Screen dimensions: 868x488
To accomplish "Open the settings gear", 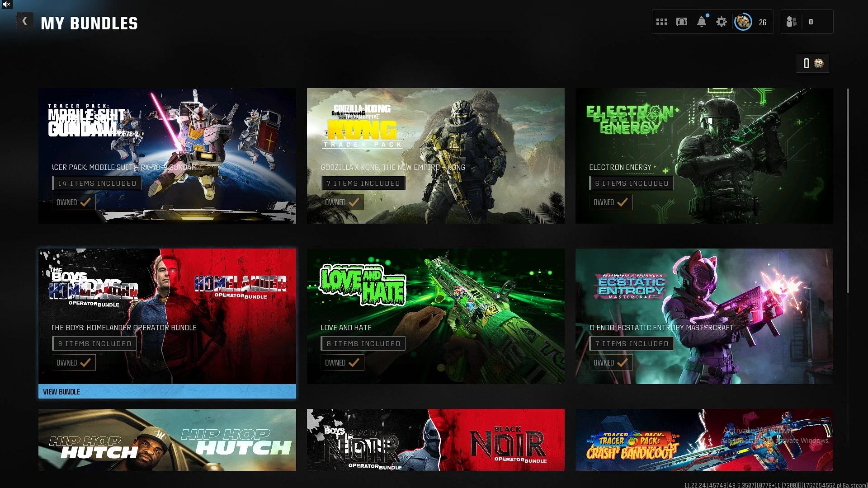I will point(722,22).
